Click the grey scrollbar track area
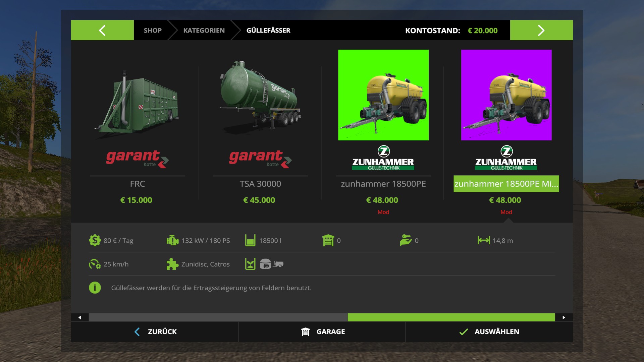The image size is (644, 362). 218,317
